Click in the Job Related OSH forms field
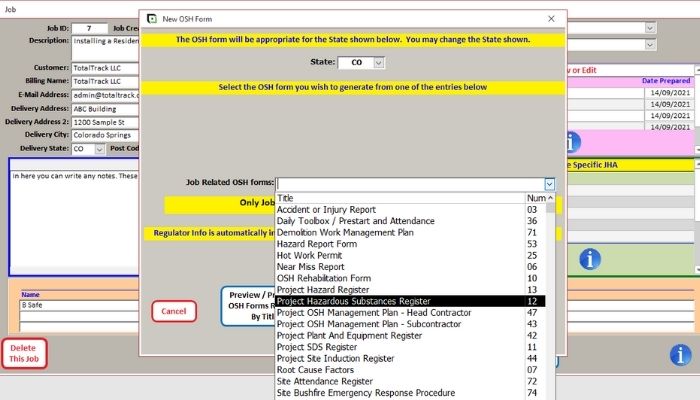Screen dimensions: 700x400 pyautogui.click(x=410, y=184)
